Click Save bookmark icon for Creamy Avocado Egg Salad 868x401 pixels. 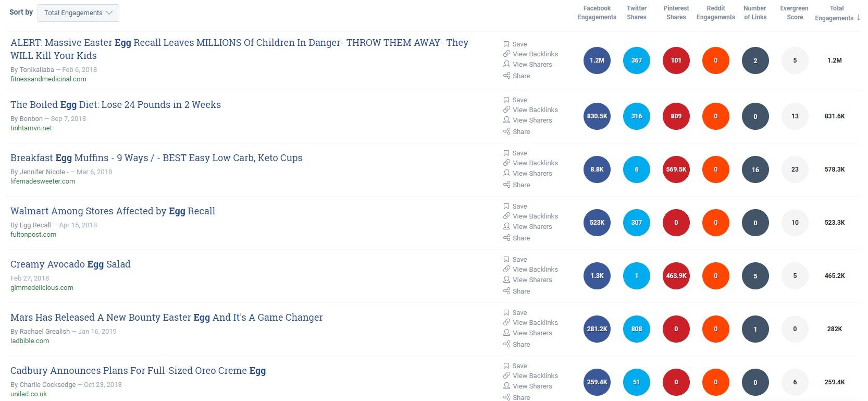(x=506, y=259)
